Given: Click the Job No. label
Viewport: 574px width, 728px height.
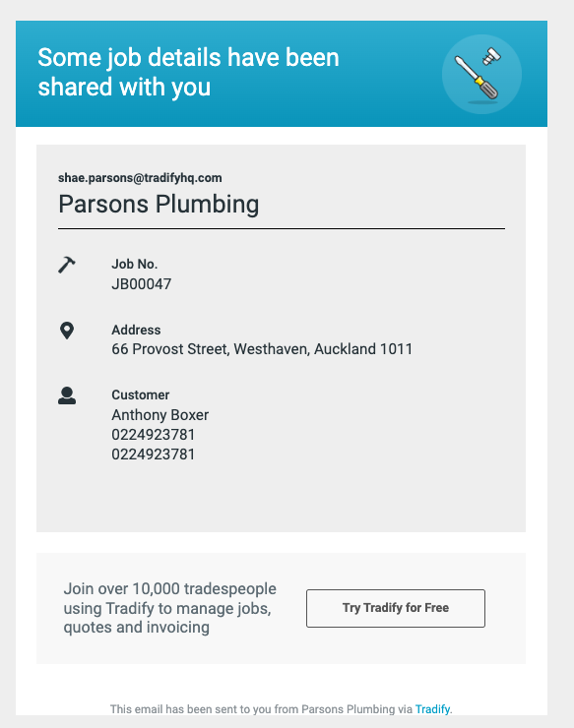Looking at the screenshot, I should click(134, 265).
